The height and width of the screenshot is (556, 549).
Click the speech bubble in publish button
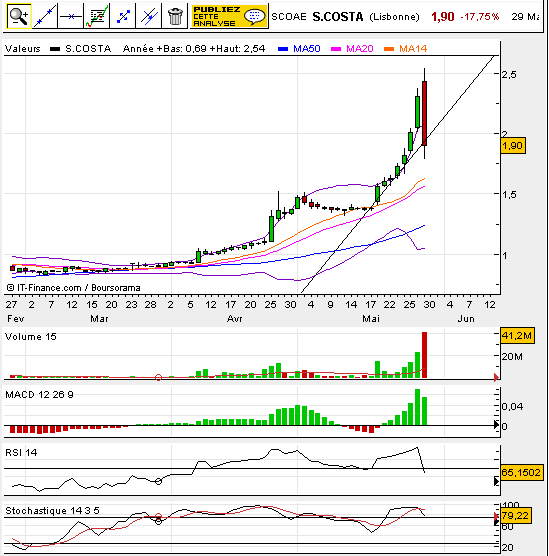(x=254, y=16)
